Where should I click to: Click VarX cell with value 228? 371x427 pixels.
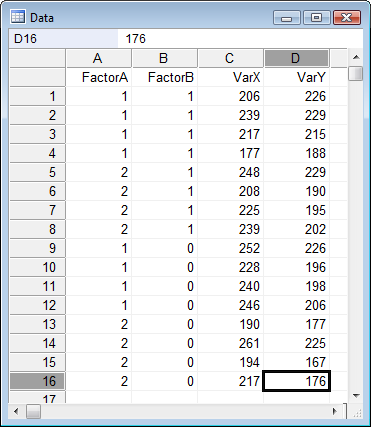click(231, 267)
